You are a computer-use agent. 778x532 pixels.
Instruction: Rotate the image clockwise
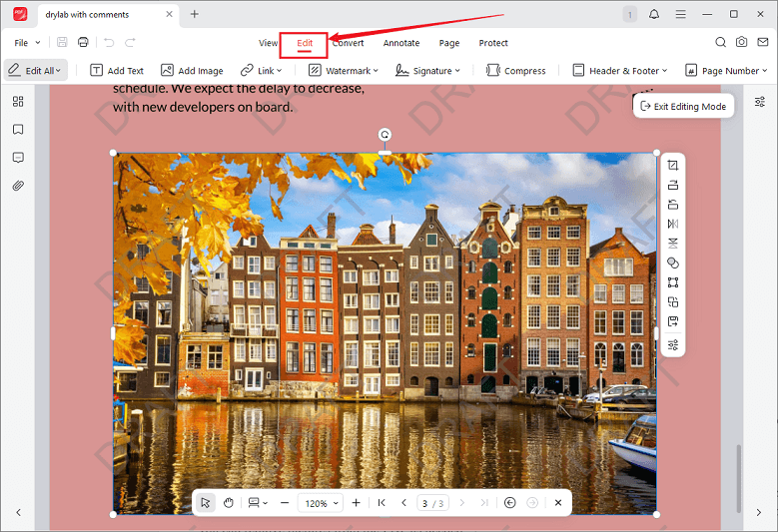pyautogui.click(x=673, y=185)
